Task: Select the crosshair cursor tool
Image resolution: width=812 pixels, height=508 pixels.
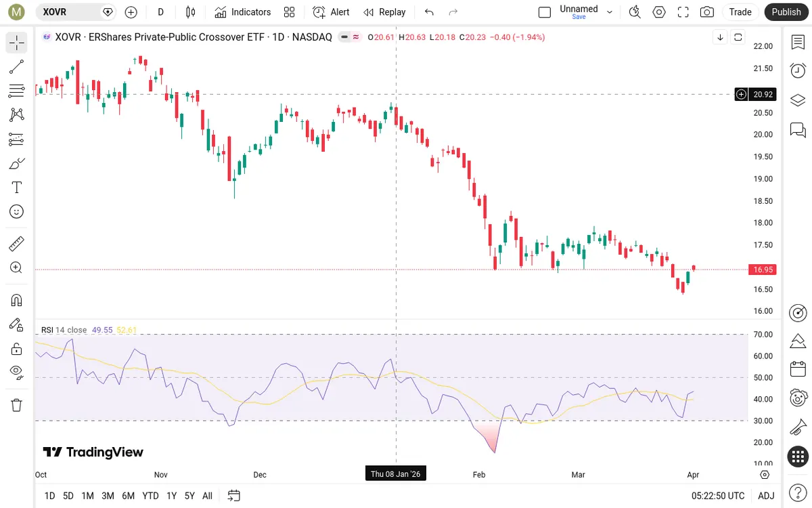Action: pyautogui.click(x=17, y=43)
